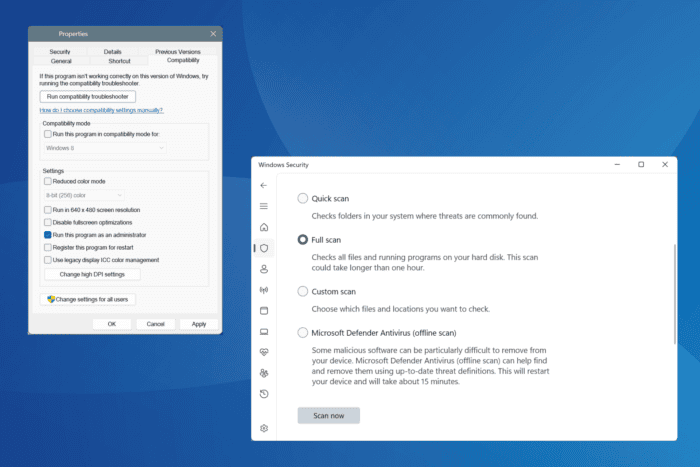This screenshot has height=467, width=700.
Task: Choose the Custom scan radio button
Action: tap(303, 291)
